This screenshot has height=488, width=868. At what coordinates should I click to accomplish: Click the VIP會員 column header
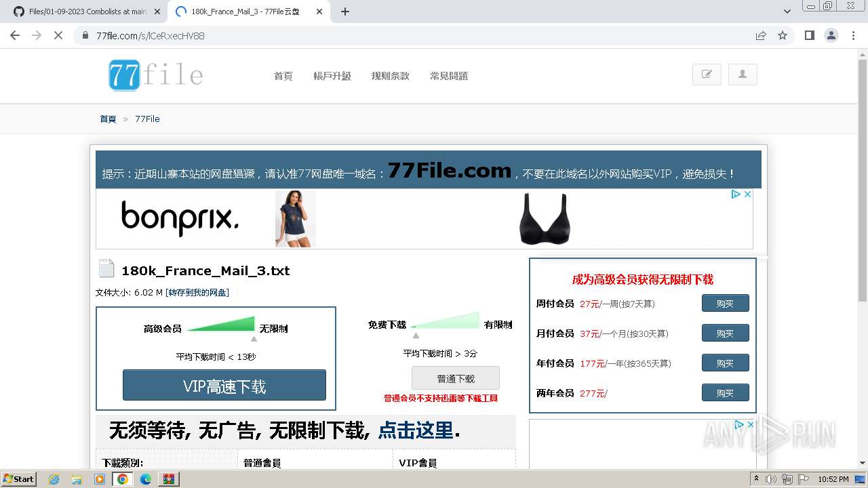[418, 463]
